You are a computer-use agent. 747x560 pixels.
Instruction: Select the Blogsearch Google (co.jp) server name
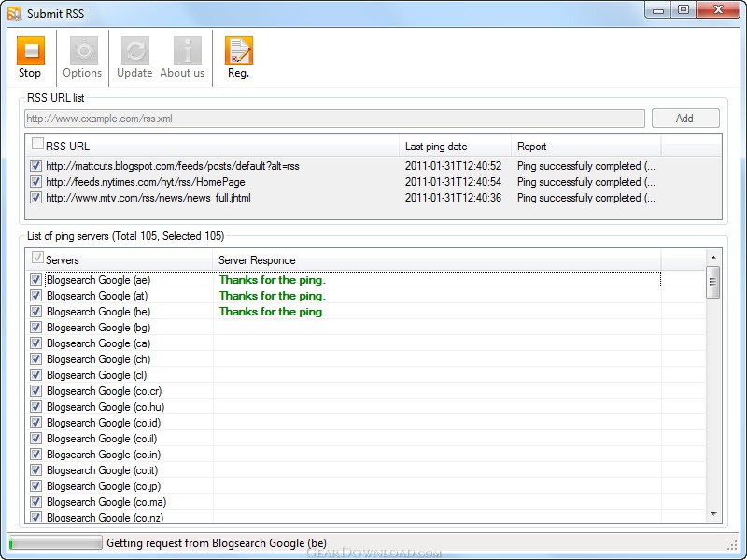click(104, 486)
